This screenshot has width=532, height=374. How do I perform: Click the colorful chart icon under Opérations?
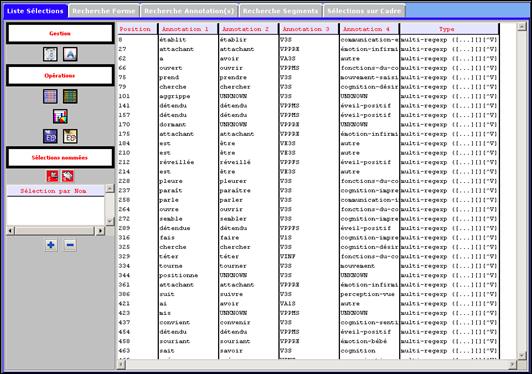(60, 116)
